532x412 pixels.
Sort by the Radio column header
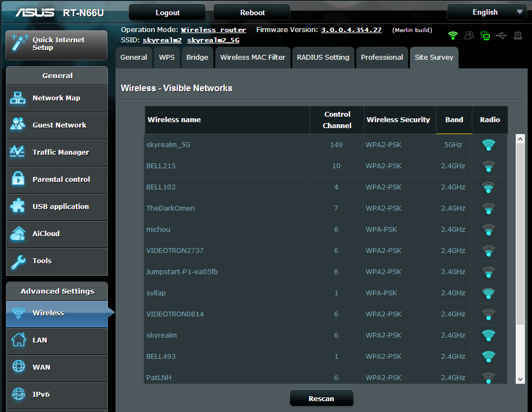click(x=490, y=120)
